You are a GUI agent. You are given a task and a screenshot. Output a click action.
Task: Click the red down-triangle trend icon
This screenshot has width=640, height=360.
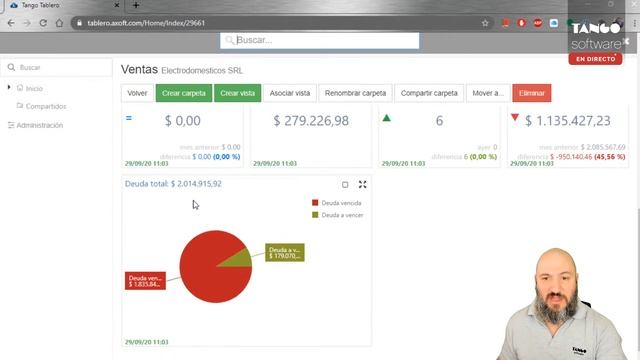[515, 118]
